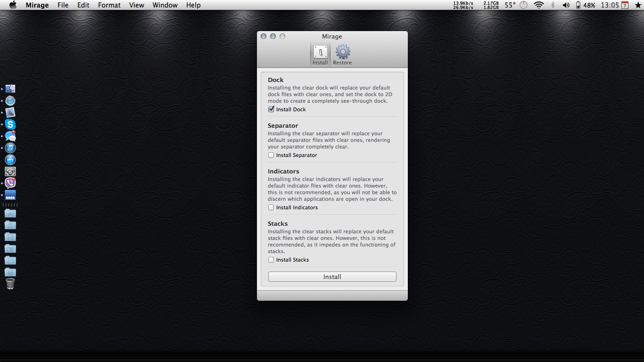The width and height of the screenshot is (644, 362).
Task: Check the Install Stacks option
Action: [x=271, y=260]
